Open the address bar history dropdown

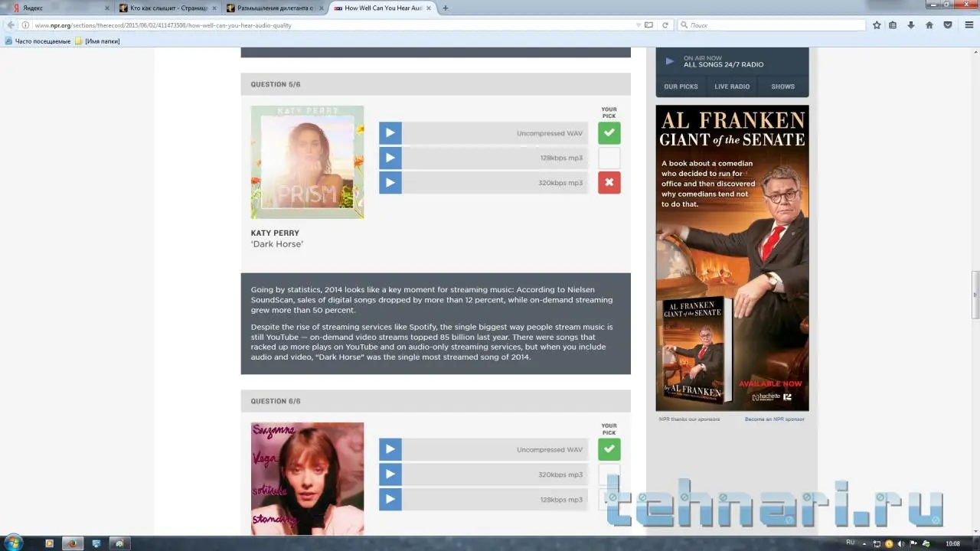point(638,25)
